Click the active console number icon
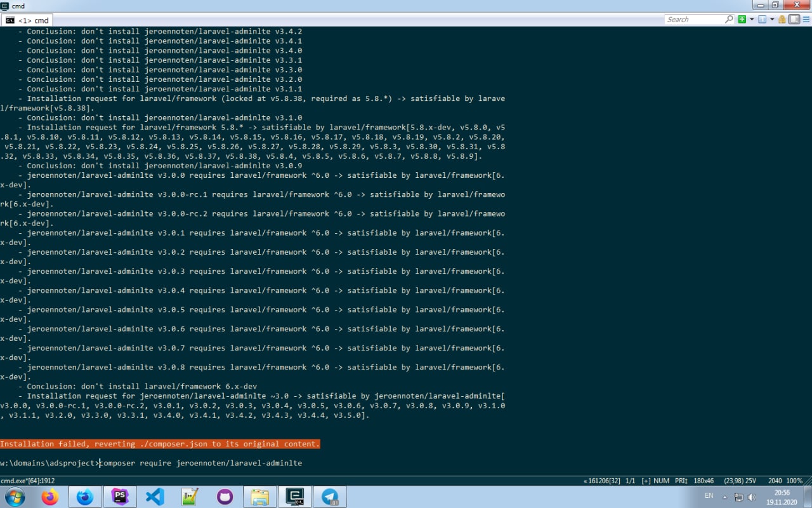 pos(762,19)
